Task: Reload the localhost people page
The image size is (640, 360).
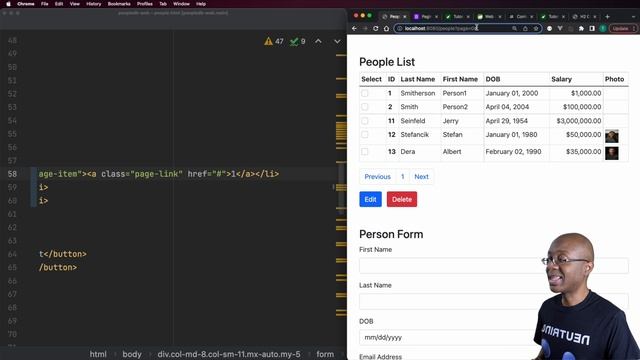Action: pyautogui.click(x=376, y=29)
